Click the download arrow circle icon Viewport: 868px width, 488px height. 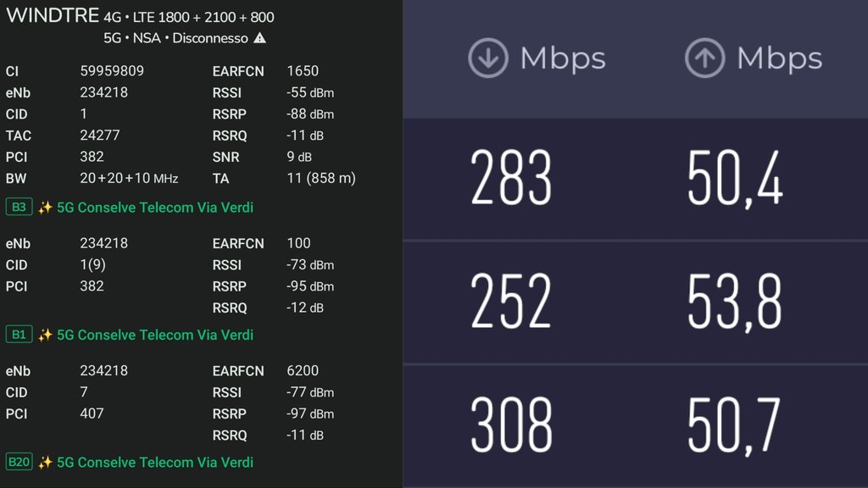(488, 58)
